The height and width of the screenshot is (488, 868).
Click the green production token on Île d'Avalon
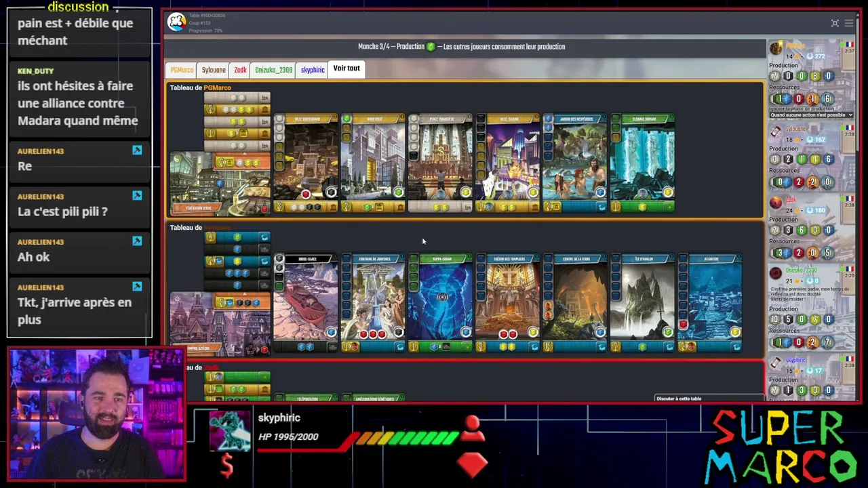tap(668, 332)
